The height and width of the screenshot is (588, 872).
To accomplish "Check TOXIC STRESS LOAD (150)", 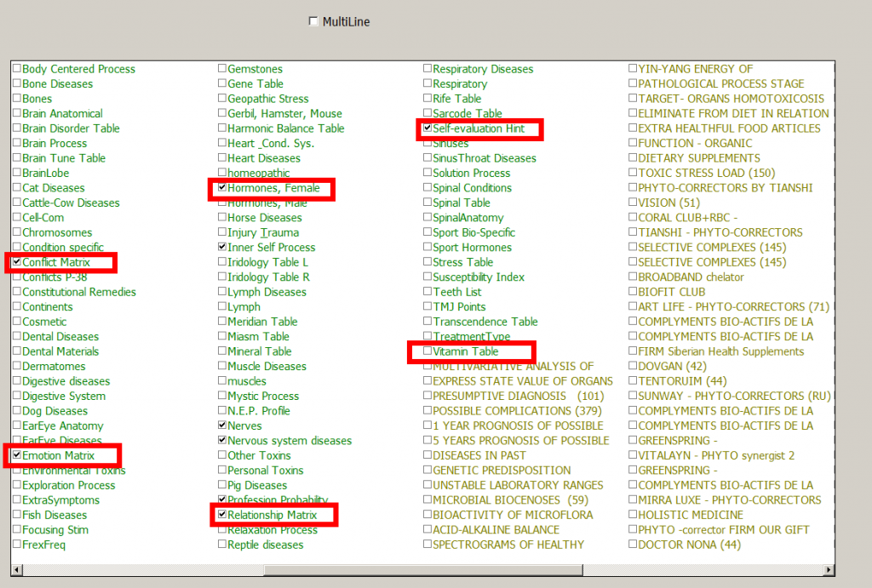I will (x=633, y=173).
